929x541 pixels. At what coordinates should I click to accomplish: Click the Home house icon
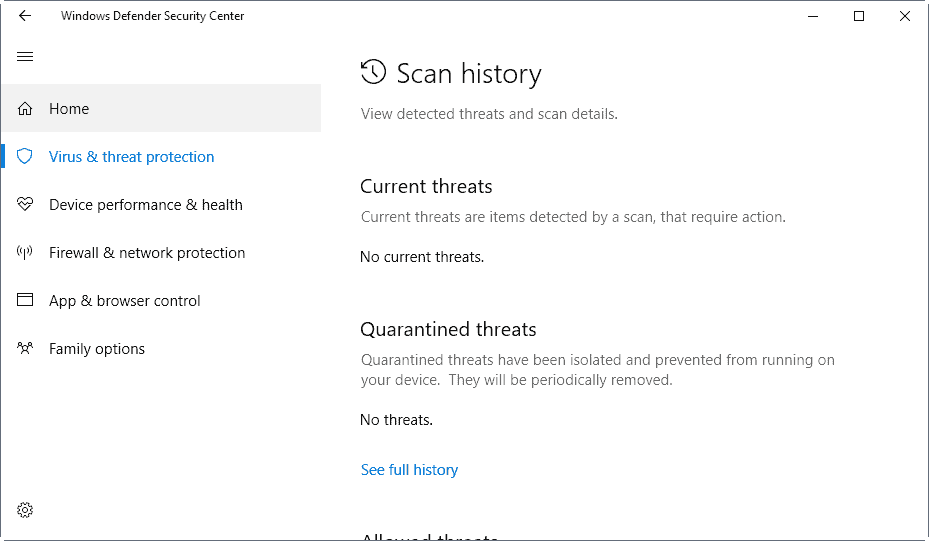(x=25, y=108)
